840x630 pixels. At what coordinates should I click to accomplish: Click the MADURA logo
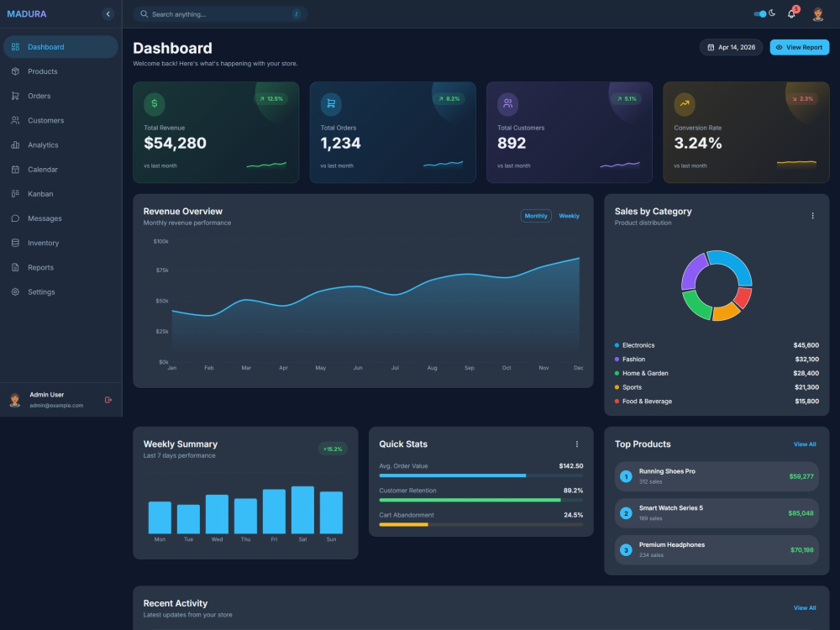coord(27,14)
